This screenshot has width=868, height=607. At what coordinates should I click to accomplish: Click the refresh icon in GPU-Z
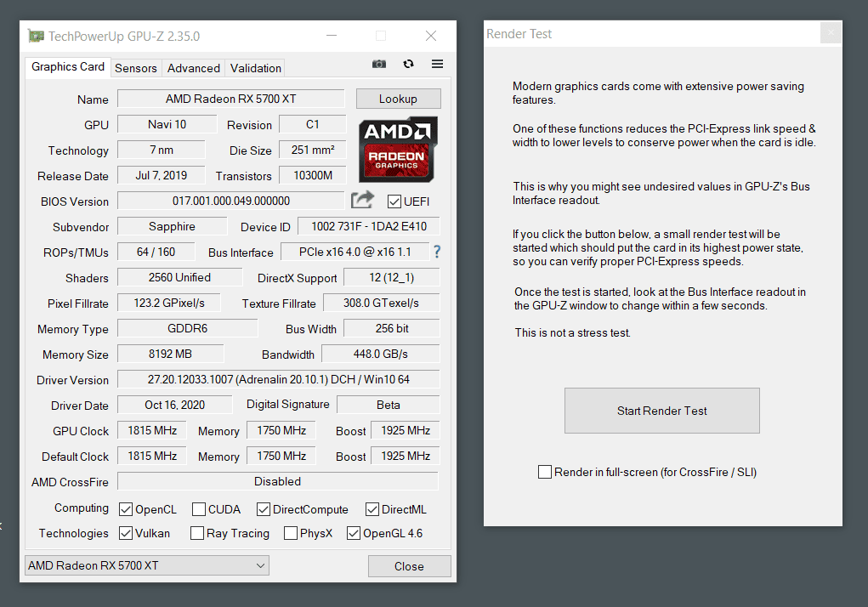[409, 64]
